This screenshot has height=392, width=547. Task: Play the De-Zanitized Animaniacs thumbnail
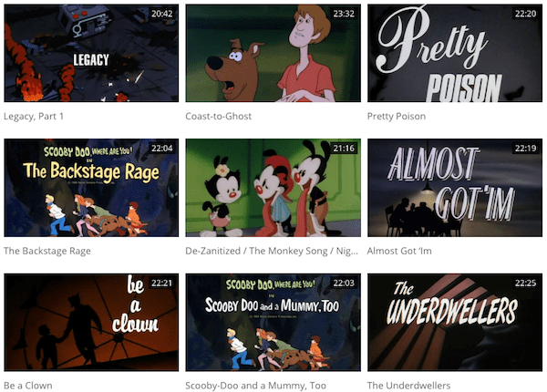[x=273, y=188]
